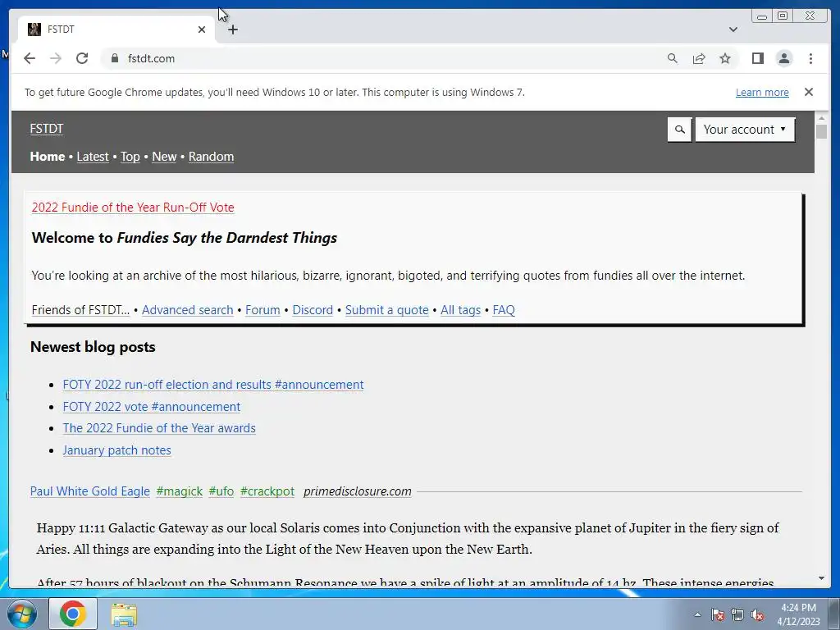This screenshot has width=840, height=630.
Task: Open Chrome profile avatar icon
Action: (783, 58)
